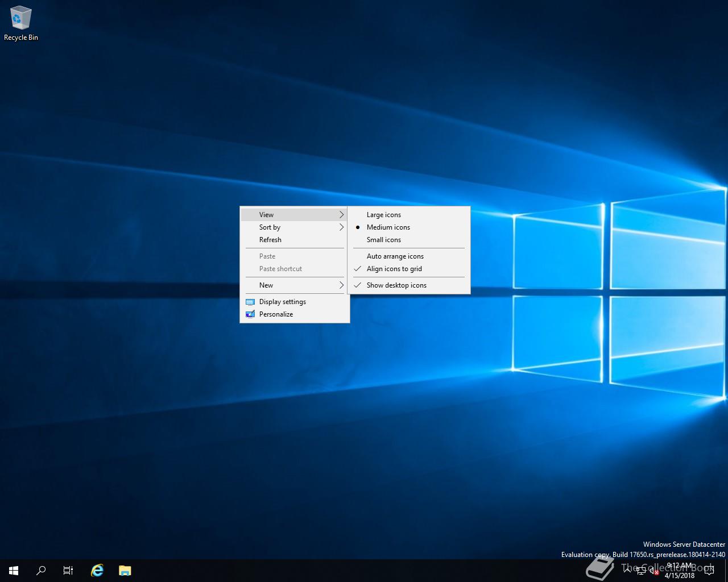Launch Internet Explorer from the taskbar

[97, 571]
